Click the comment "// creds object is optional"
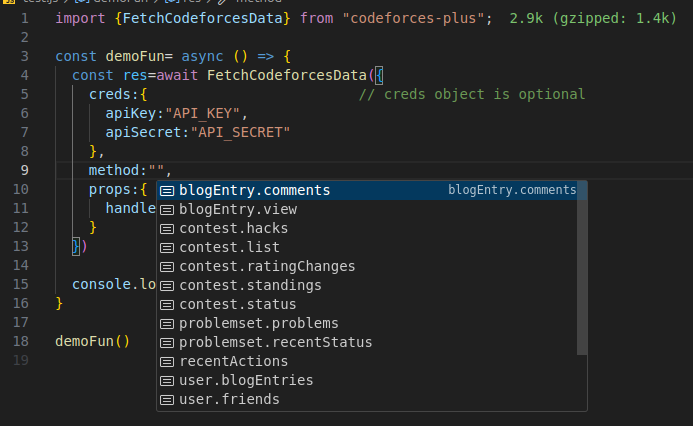This screenshot has height=426, width=693. (x=472, y=94)
